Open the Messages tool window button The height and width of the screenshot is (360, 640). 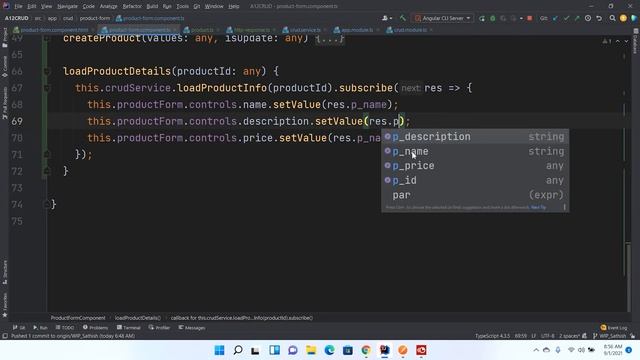click(x=192, y=327)
